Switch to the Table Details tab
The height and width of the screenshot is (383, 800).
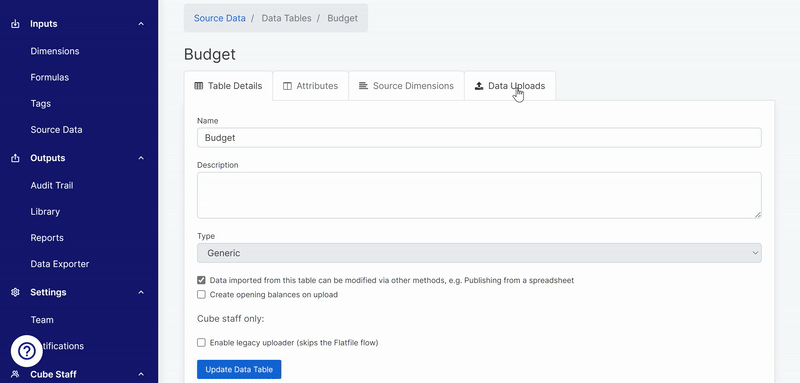click(228, 86)
